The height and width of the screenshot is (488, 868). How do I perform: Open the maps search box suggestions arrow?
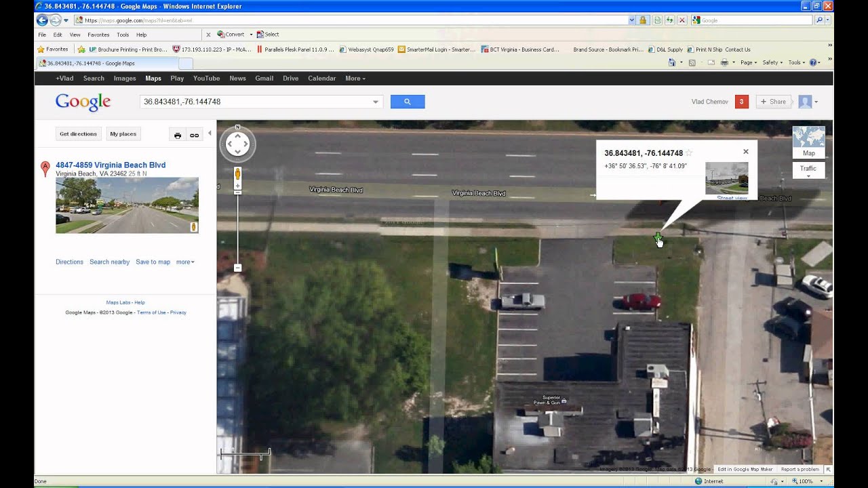click(376, 102)
